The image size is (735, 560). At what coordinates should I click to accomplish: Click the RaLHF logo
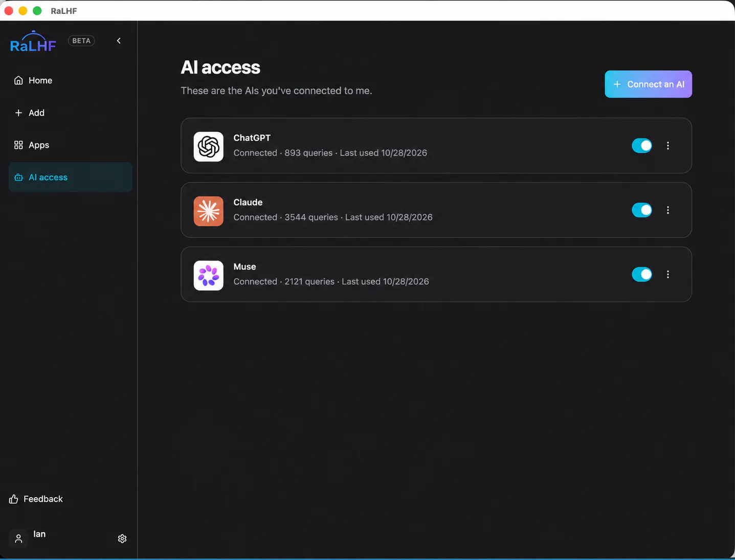pyautogui.click(x=33, y=41)
